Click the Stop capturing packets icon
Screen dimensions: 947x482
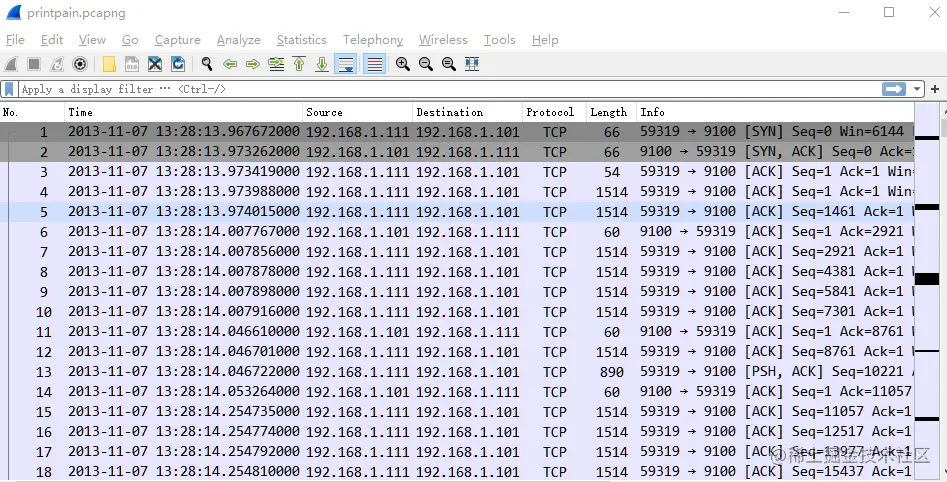(34, 64)
